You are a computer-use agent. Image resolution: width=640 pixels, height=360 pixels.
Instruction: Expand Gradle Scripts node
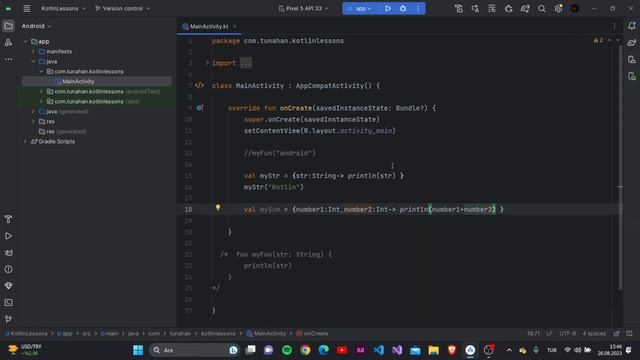(x=25, y=142)
